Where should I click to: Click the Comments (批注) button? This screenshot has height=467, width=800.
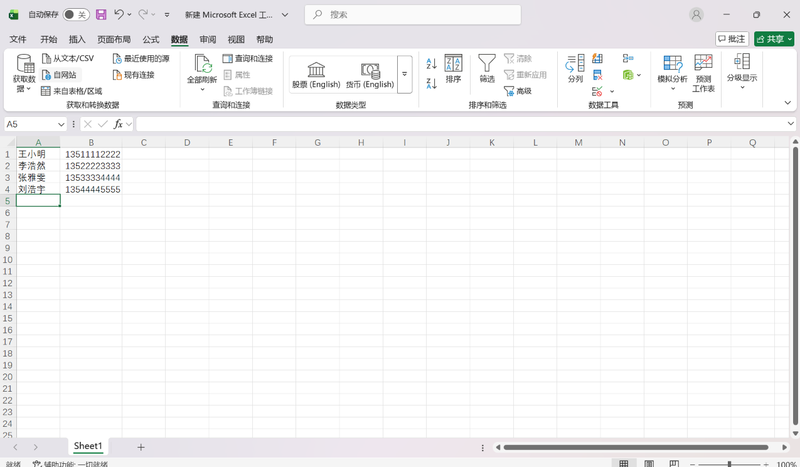(732, 39)
